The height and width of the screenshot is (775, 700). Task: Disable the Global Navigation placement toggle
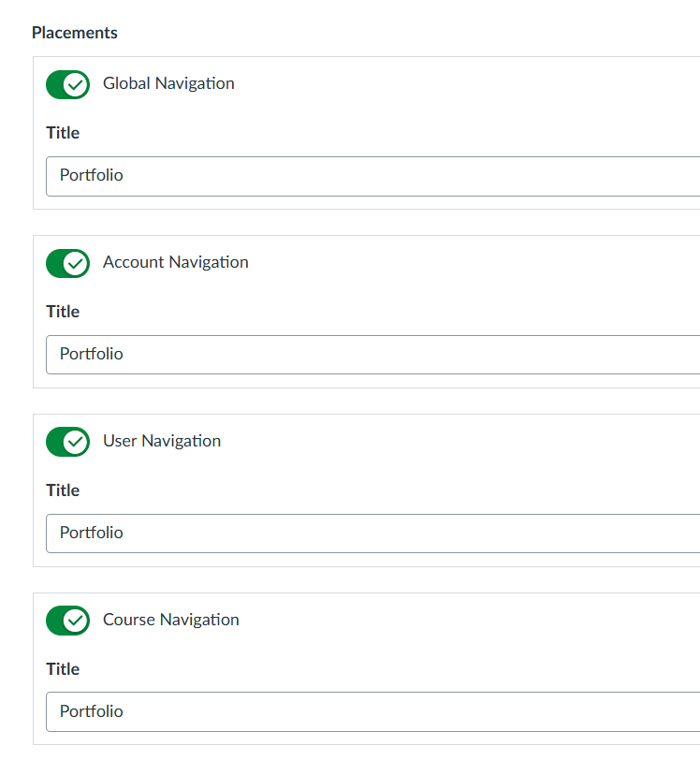67,84
